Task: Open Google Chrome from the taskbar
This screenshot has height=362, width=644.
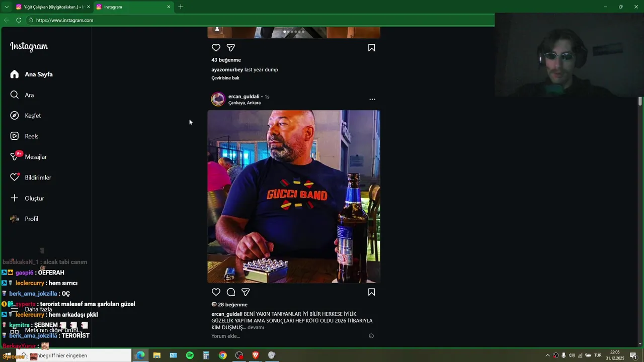Action: coord(222,355)
